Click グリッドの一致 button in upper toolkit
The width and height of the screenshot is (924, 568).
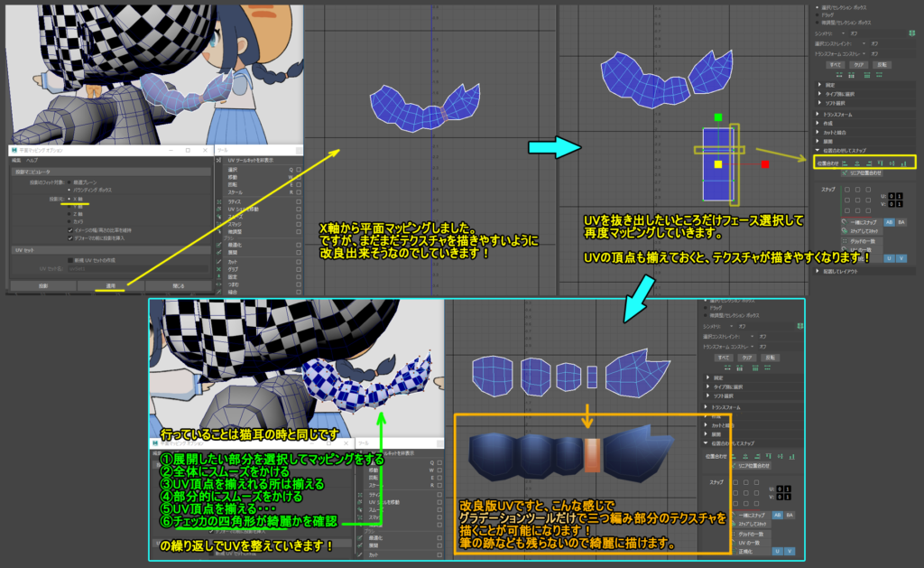[860, 241]
